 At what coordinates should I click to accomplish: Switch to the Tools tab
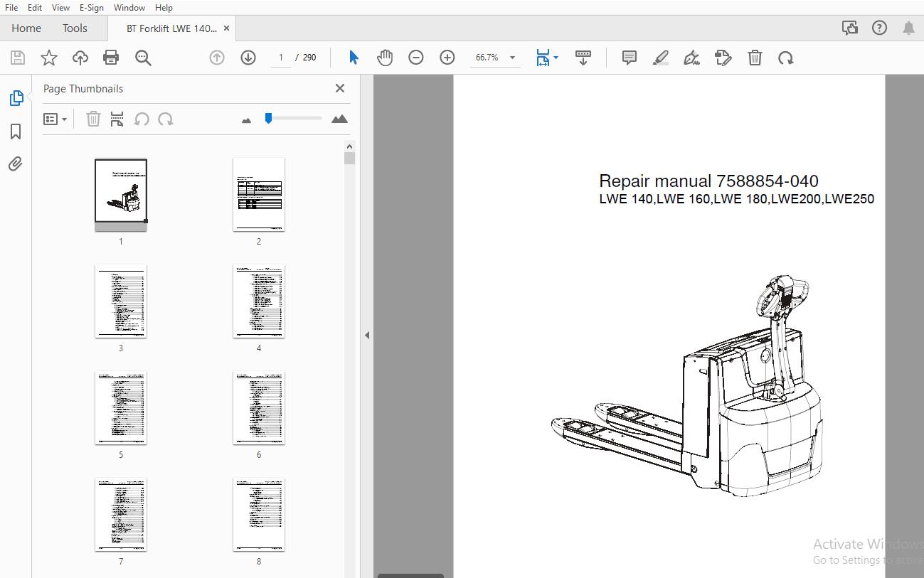point(75,28)
